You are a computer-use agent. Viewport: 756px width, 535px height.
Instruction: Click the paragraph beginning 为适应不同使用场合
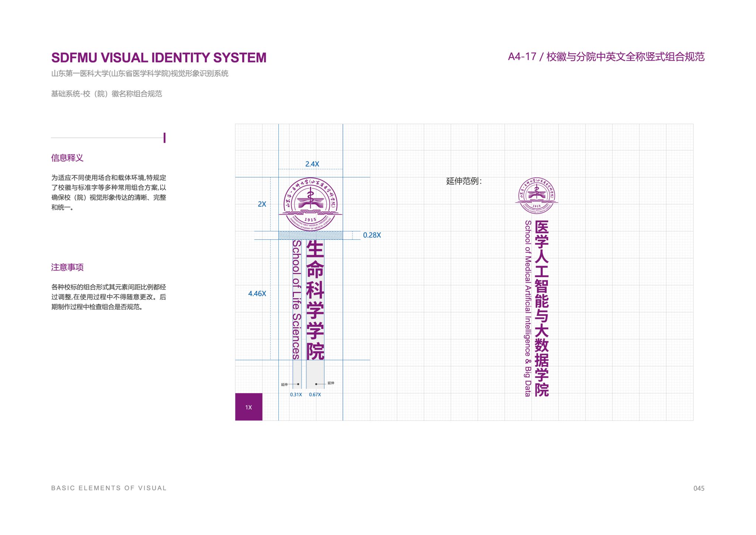click(x=109, y=192)
